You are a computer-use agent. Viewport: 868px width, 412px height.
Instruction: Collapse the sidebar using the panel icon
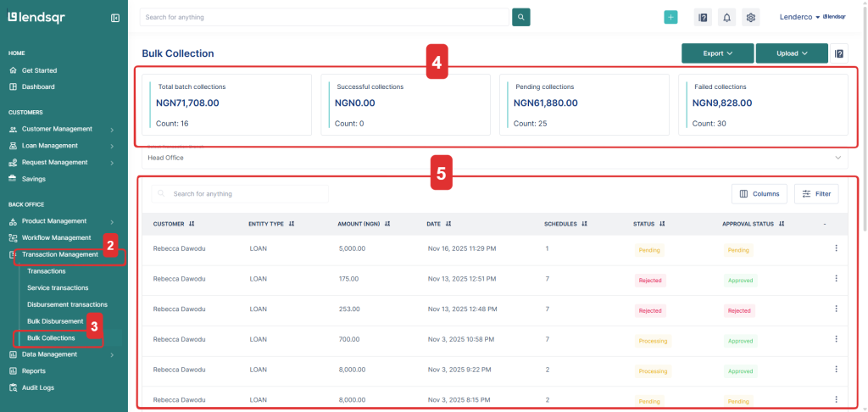(x=115, y=18)
